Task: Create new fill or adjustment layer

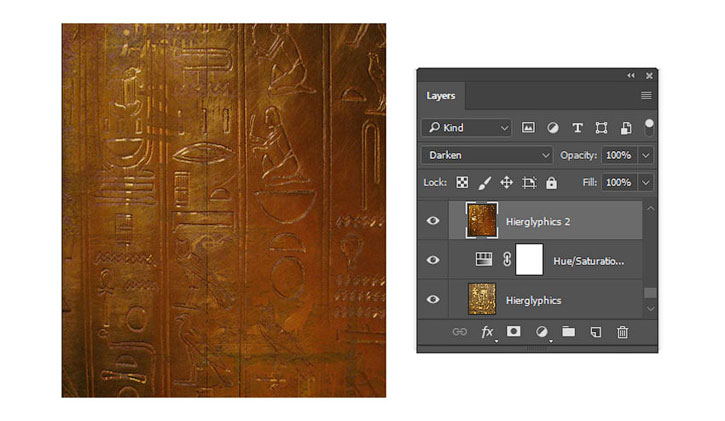Action: [541, 332]
